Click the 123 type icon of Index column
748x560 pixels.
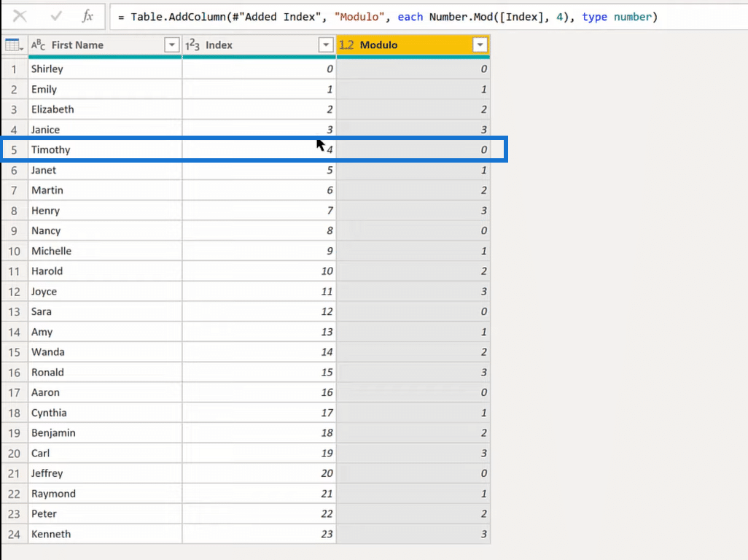point(192,44)
